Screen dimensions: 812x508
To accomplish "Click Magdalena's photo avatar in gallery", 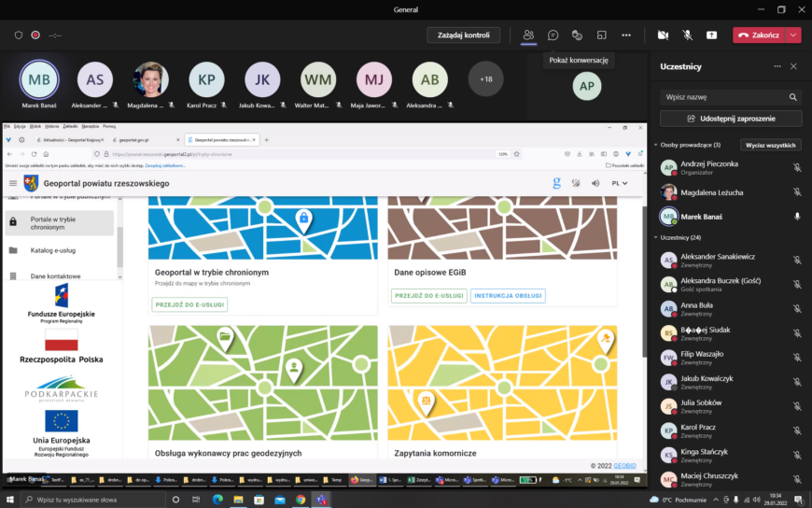I will click(150, 79).
